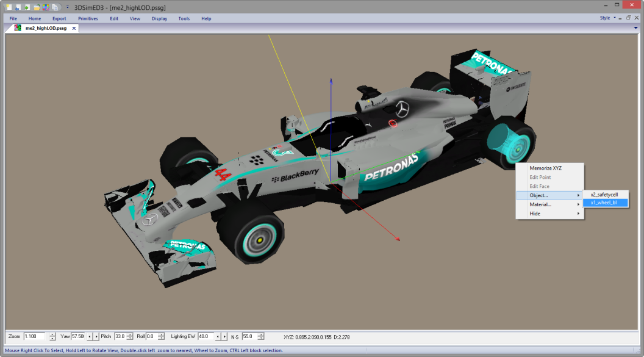This screenshot has width=644, height=357.
Task: Click the Export green arrow icon
Action: click(x=27, y=7)
